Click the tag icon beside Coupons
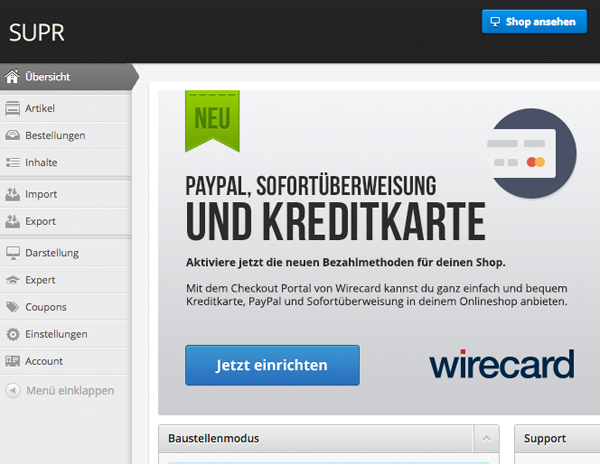 coord(12,307)
